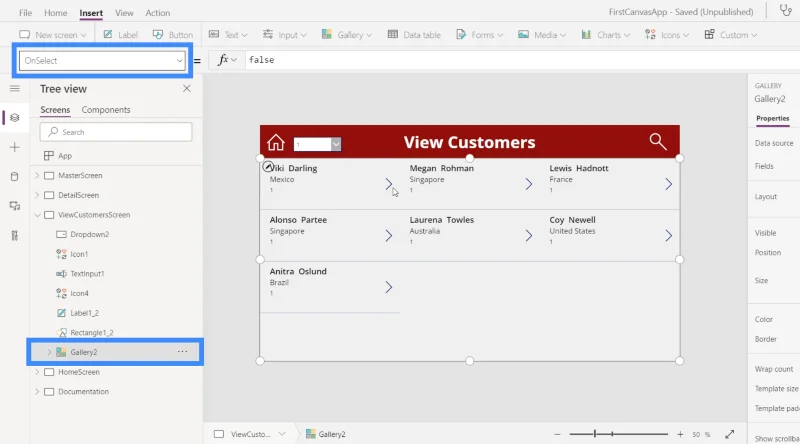Collapse ViewCustomersScreen node
Image resolution: width=800 pixels, height=444 pixels.
(37, 215)
